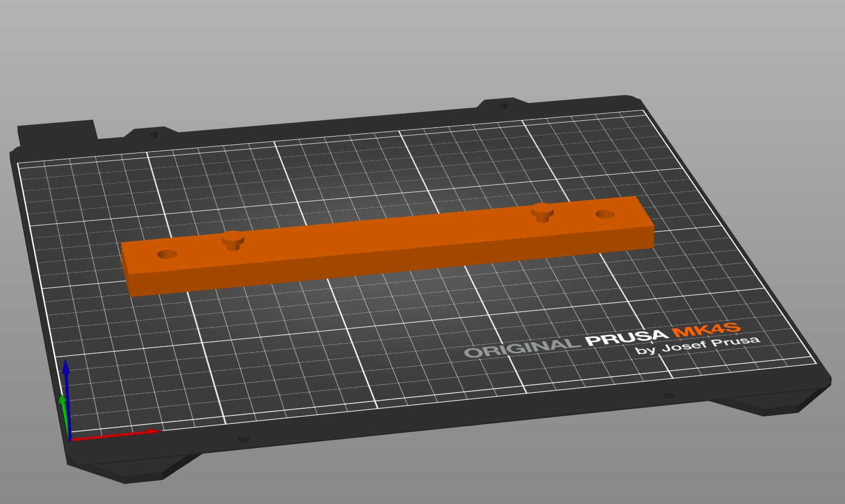The height and width of the screenshot is (504, 845).
Task: Click the left mushroom peg on the model
Action: (232, 241)
